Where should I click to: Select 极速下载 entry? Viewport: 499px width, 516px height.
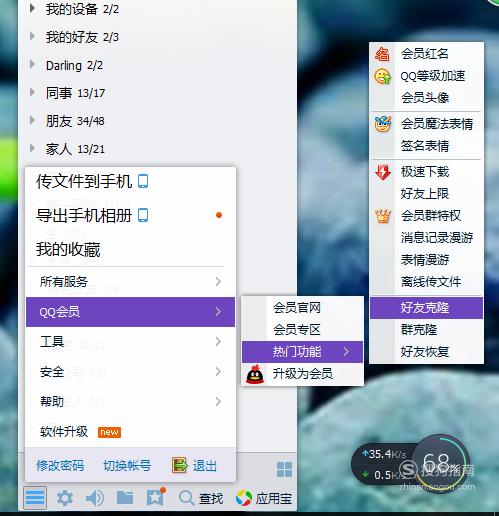point(427,172)
